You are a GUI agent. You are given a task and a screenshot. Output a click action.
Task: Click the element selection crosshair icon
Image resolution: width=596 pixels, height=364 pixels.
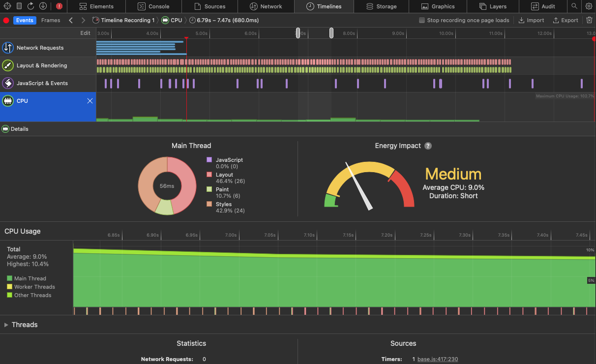[7, 6]
